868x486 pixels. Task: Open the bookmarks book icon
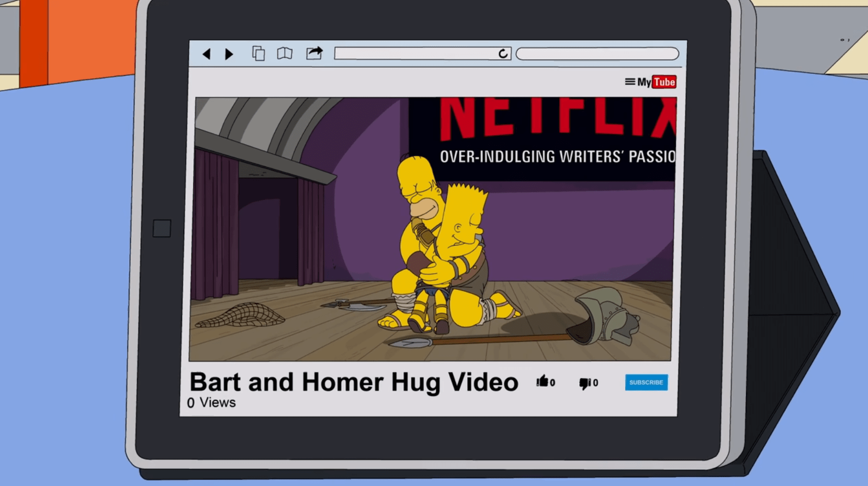coord(285,53)
